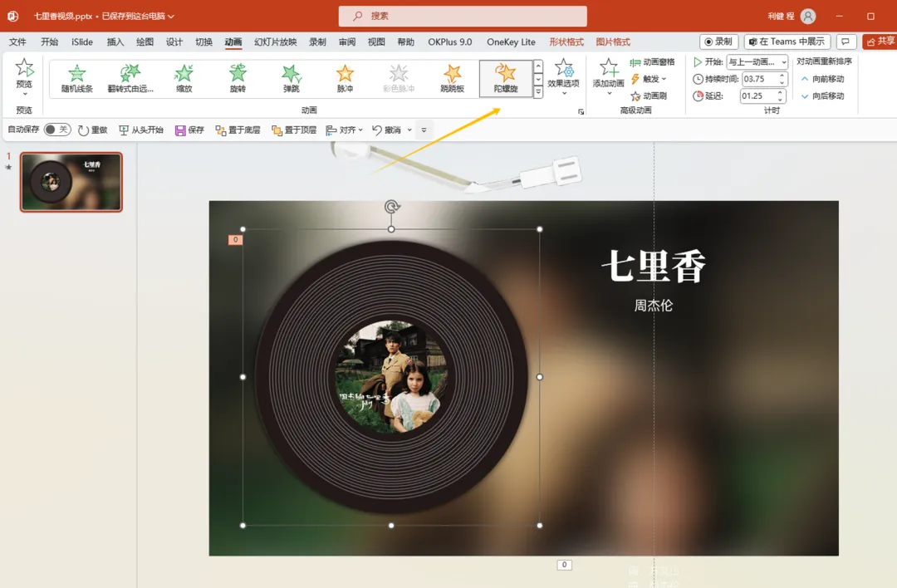Select slide 1 thumbnail

tap(71, 182)
